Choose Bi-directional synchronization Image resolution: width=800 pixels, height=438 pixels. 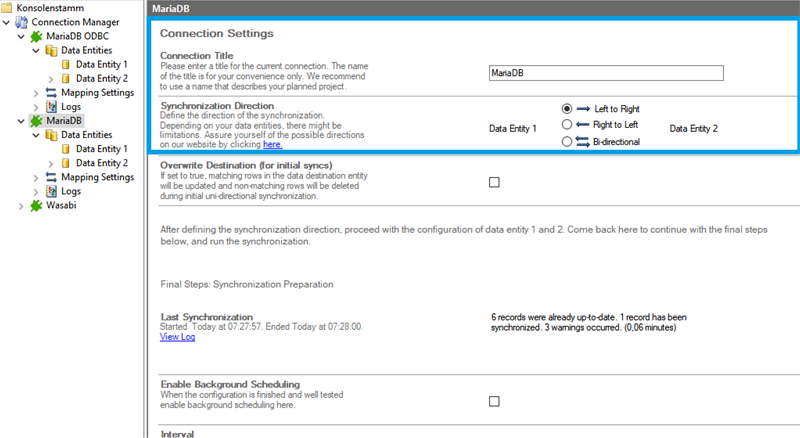567,142
